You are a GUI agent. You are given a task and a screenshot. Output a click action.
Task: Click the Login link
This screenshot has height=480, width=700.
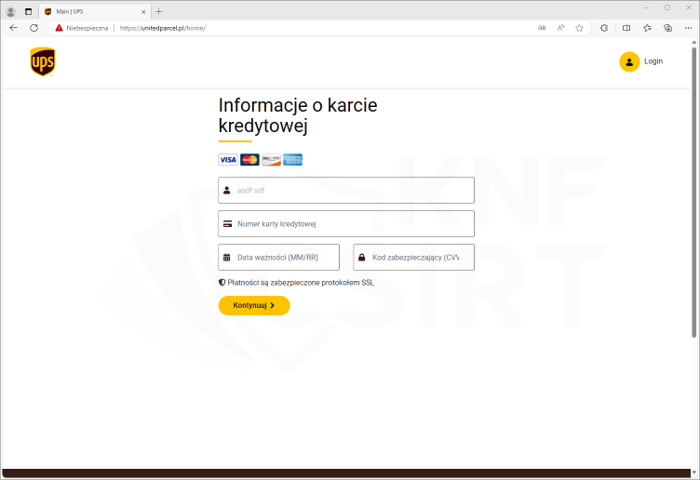coord(653,62)
